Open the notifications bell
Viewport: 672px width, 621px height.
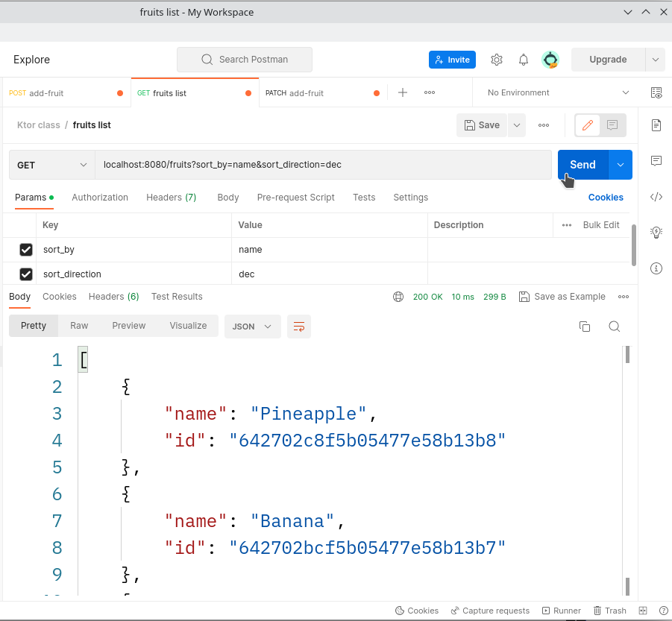(524, 60)
